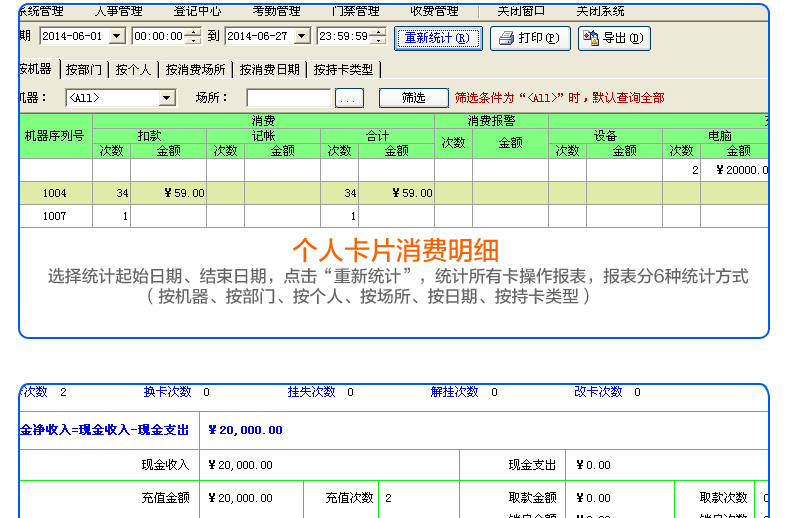Viewport: 790px width, 518px height.
Task: Click the 关闭窗口 menu item
Action: point(521,11)
